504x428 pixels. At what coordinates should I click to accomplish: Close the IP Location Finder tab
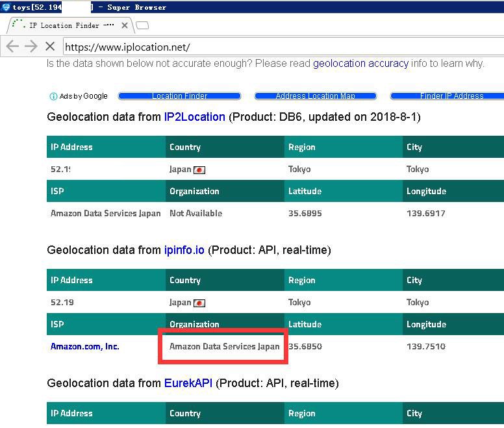pos(125,25)
